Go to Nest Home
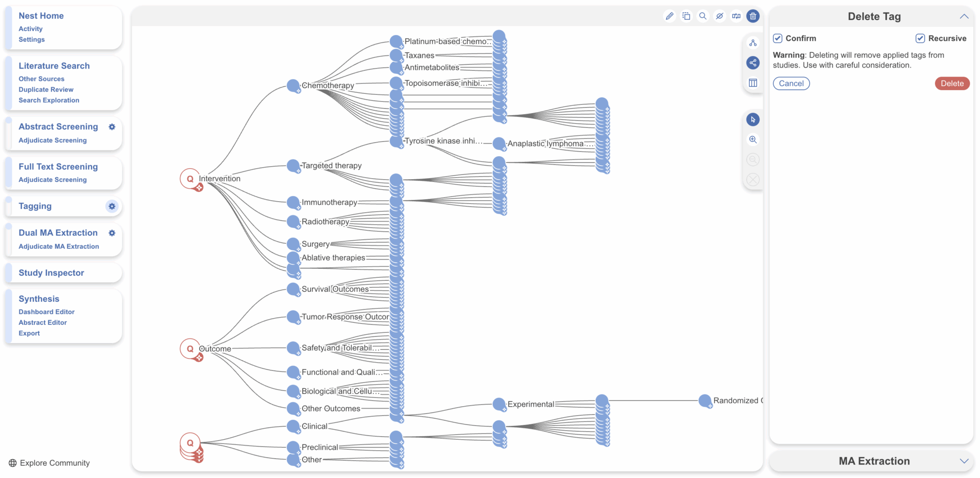The image size is (980, 478). point(41,16)
